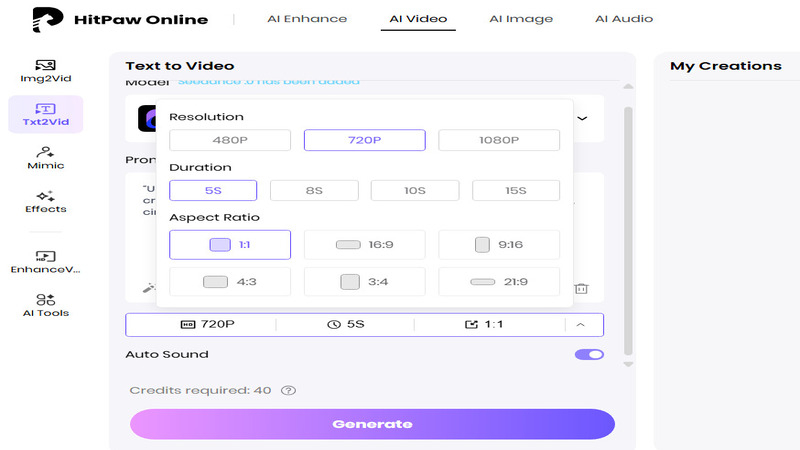Select the Txt2Vid sidebar tool
Viewport: 800px width, 450px height.
point(45,114)
